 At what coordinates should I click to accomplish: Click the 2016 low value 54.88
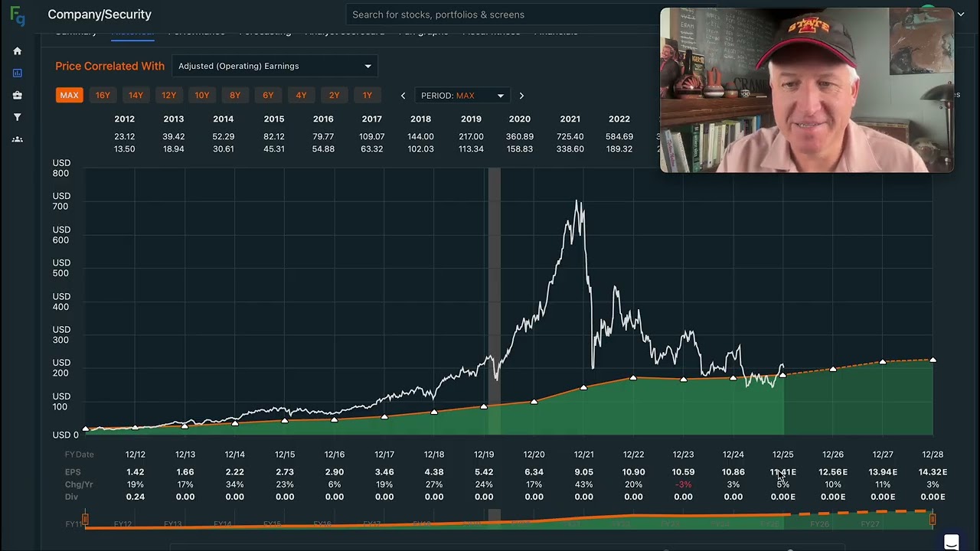[x=323, y=148]
